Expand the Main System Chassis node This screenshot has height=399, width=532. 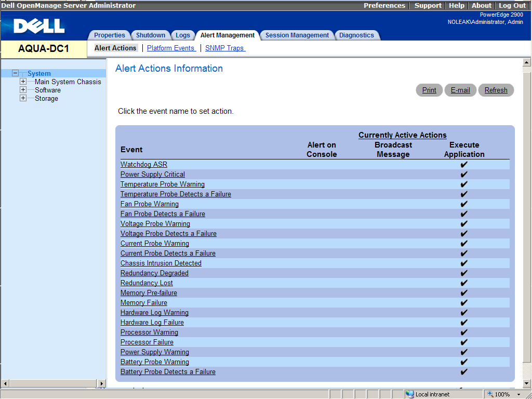pos(23,82)
